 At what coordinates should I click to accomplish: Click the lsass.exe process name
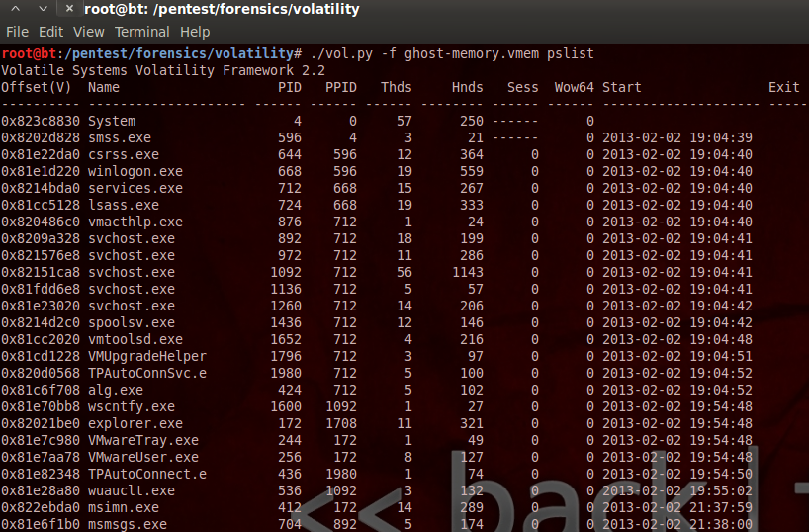[124, 205]
